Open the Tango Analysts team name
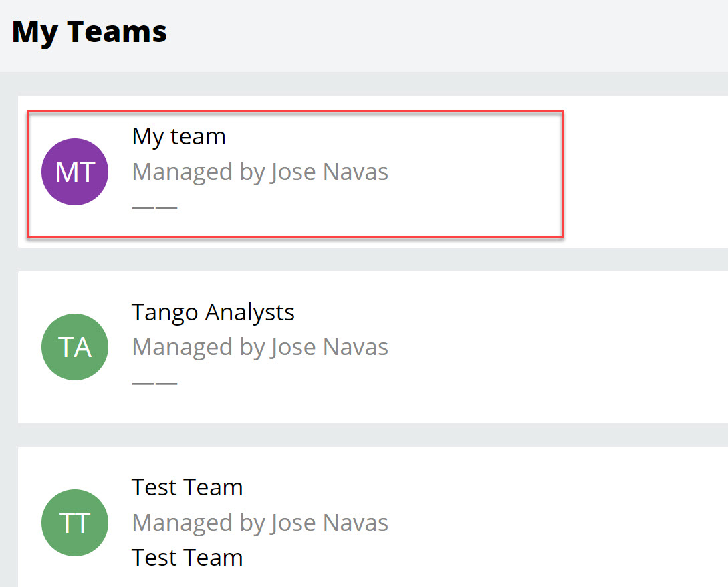Viewport: 728px width, 587px height. click(213, 312)
